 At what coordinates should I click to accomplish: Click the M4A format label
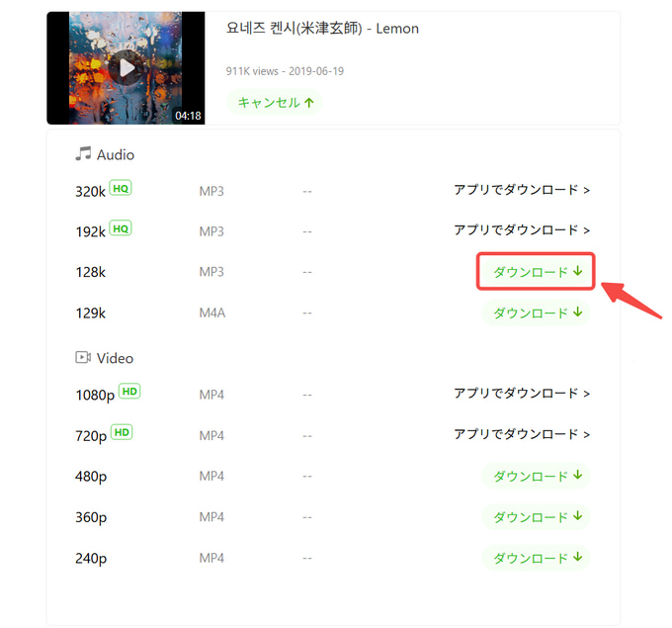[x=212, y=313]
